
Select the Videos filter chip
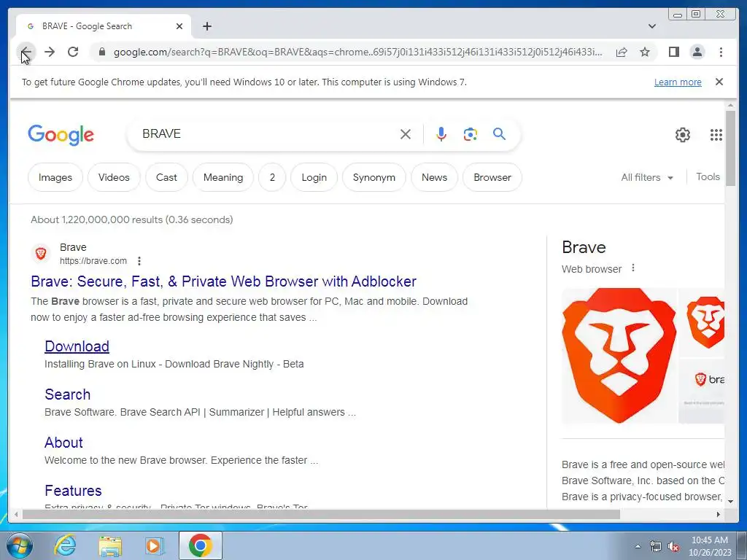tap(114, 177)
